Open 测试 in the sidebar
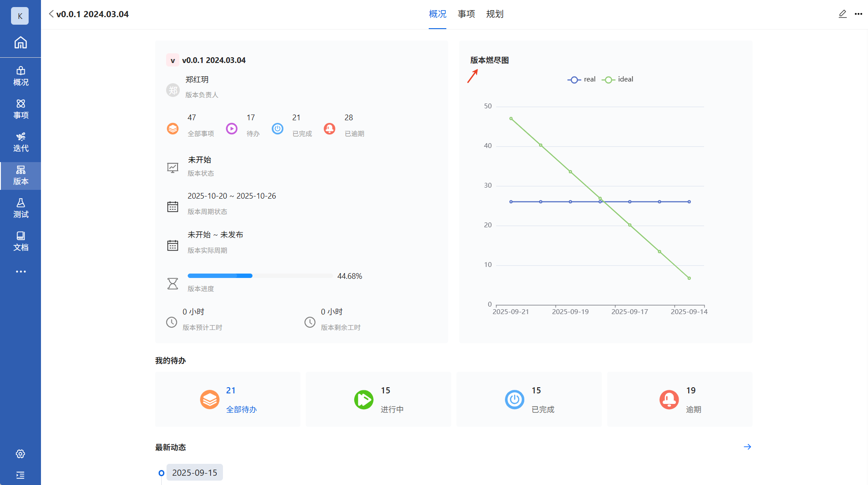The width and height of the screenshot is (868, 485). point(21,208)
